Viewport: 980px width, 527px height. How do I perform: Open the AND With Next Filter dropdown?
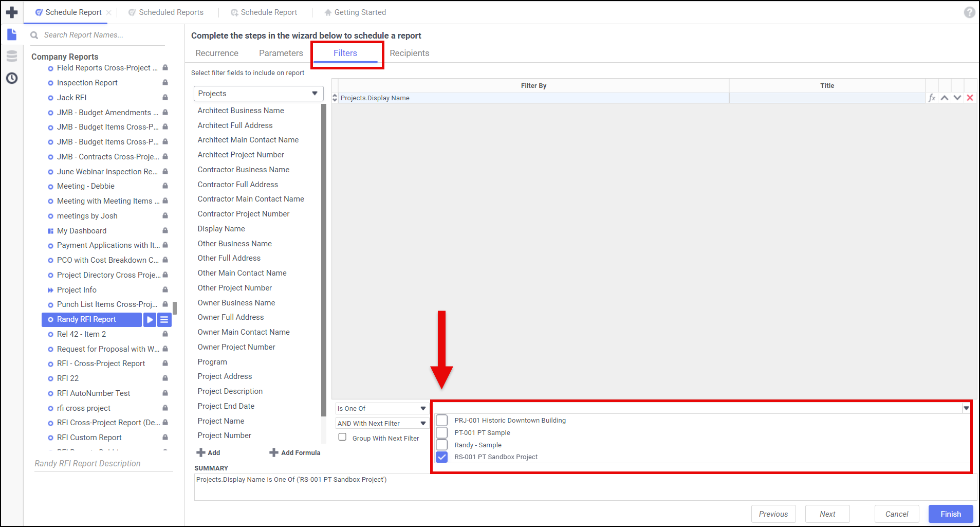[382, 423]
